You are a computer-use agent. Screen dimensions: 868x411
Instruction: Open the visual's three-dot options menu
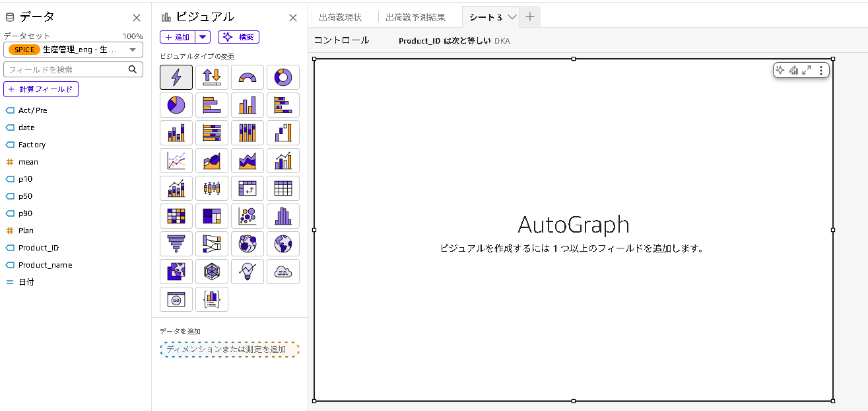click(821, 71)
